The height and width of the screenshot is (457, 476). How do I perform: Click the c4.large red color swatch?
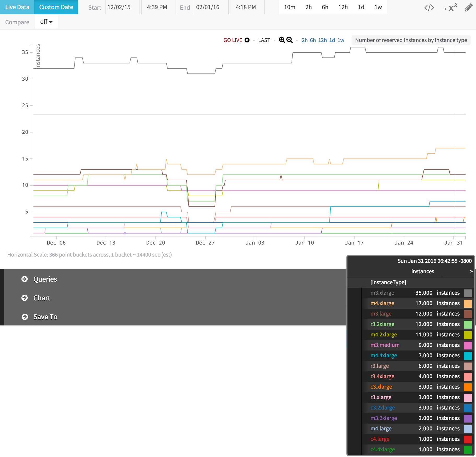(x=468, y=439)
